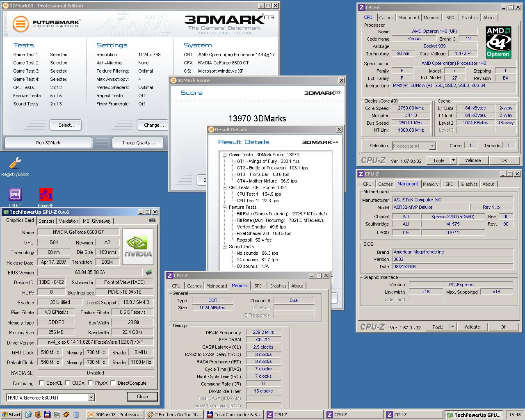Switch to Graphics tab in CPU-Z CPU window
Viewport: 525px width, 420px height.
470,18
